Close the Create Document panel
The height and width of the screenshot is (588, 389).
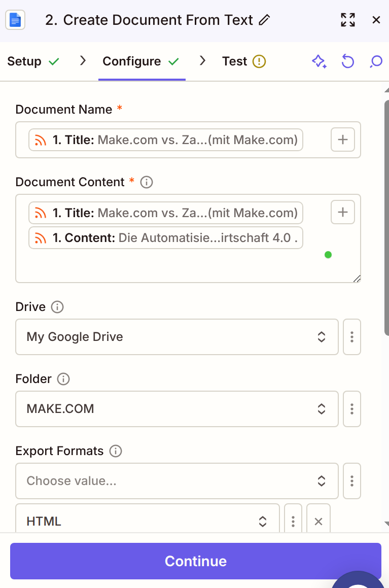pyautogui.click(x=376, y=20)
